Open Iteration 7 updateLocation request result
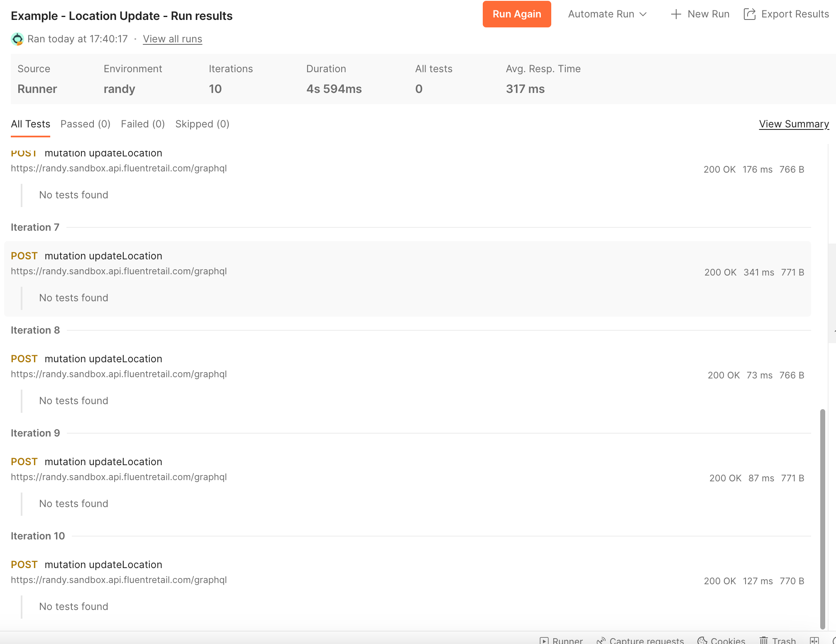836x644 pixels. (x=103, y=256)
